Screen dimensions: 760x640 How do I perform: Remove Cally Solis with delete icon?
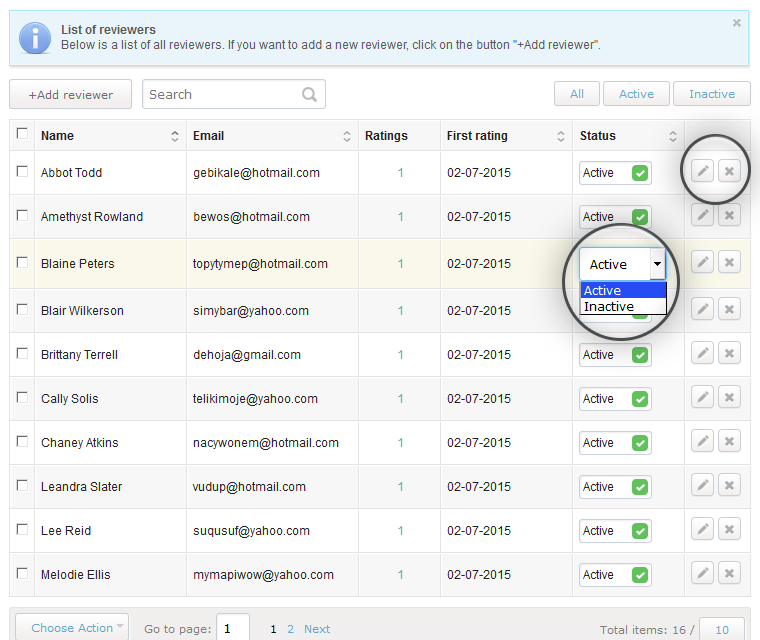pos(729,397)
